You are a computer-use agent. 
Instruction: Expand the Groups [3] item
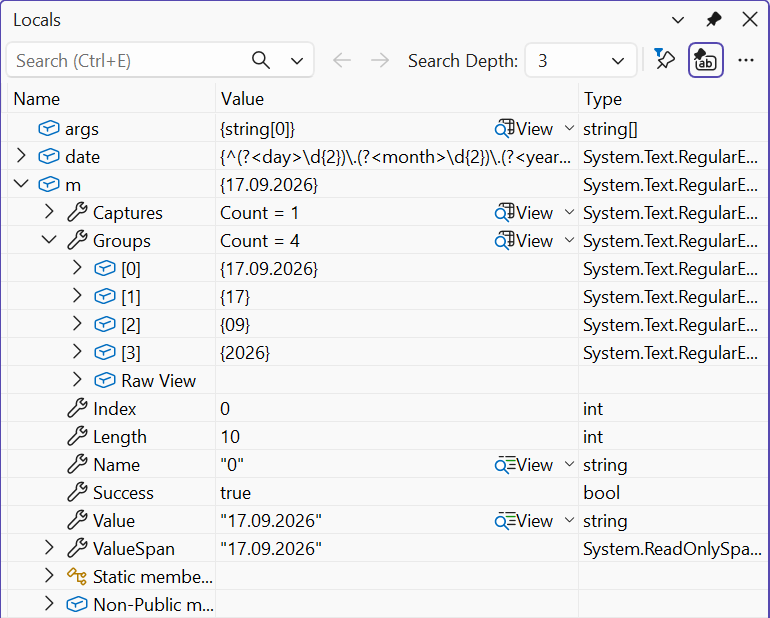click(x=77, y=352)
